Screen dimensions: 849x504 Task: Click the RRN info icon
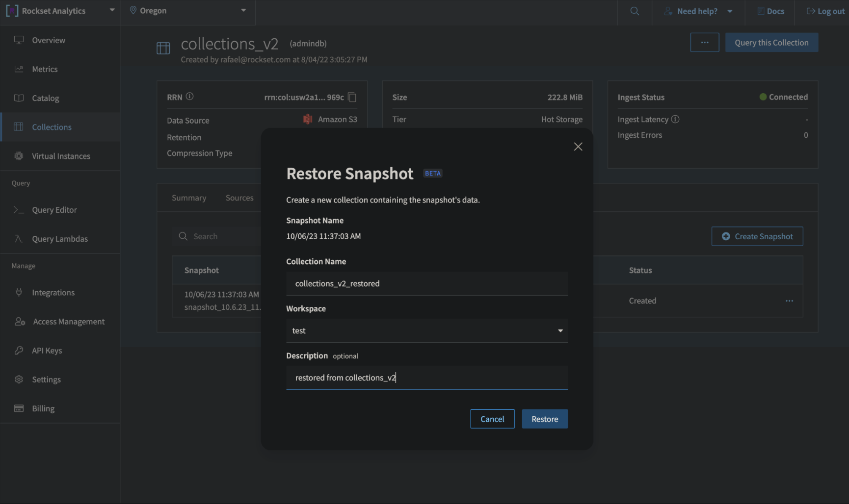pyautogui.click(x=190, y=97)
